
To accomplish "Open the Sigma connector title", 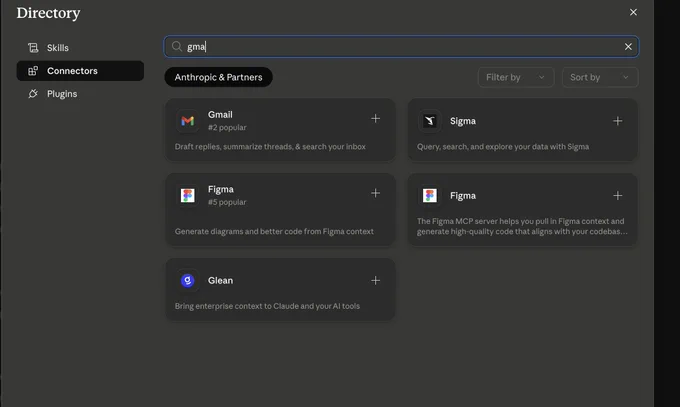I will [463, 121].
